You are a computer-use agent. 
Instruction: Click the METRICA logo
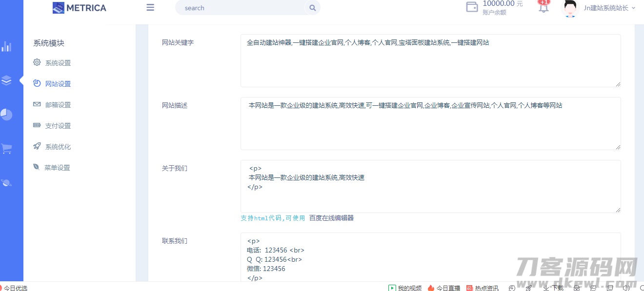coord(80,8)
